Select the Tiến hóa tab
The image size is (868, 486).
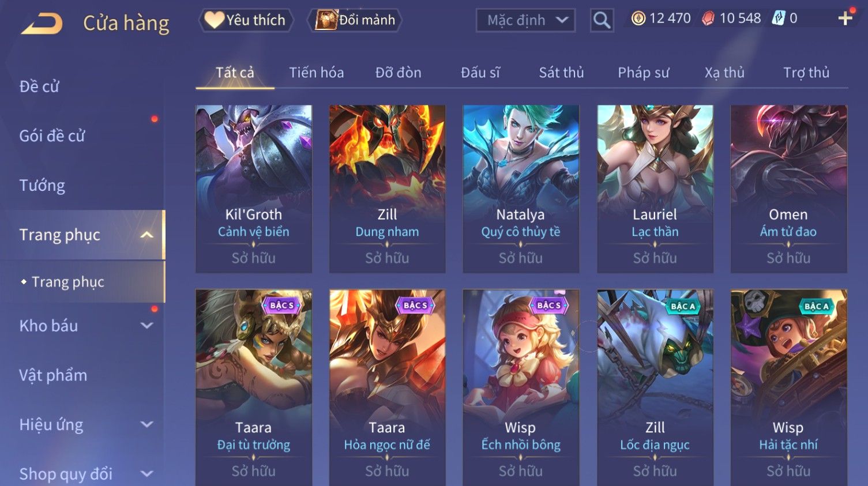(x=317, y=73)
